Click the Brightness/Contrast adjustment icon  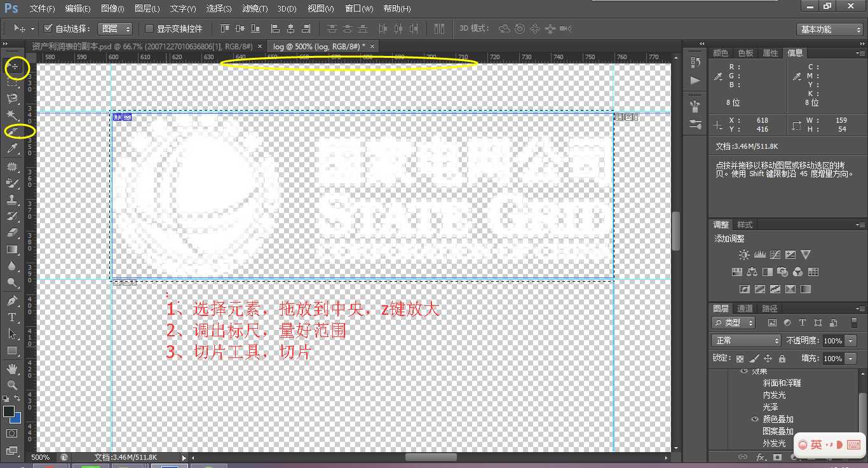pyautogui.click(x=744, y=254)
